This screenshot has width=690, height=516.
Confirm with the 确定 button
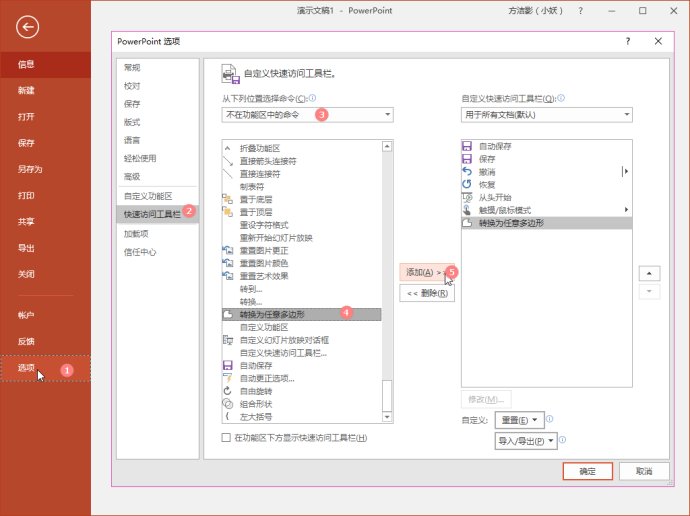pos(587,471)
